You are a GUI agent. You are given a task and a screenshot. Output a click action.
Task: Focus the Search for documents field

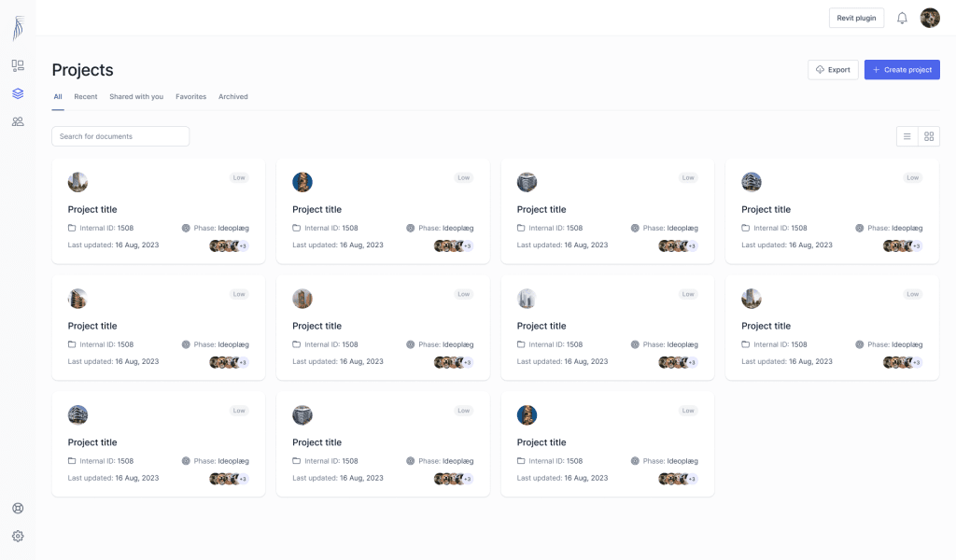click(120, 136)
